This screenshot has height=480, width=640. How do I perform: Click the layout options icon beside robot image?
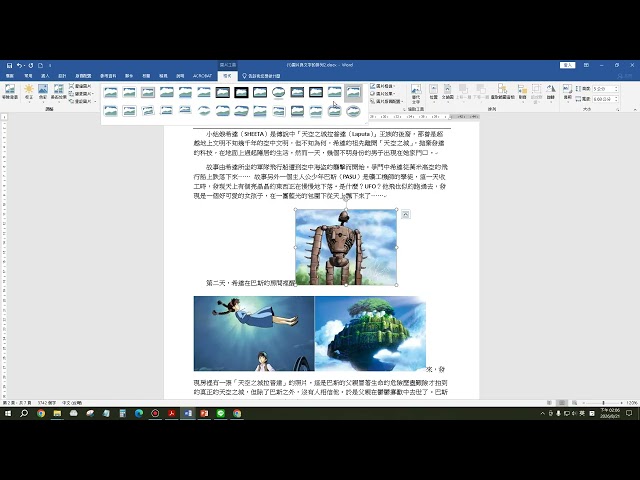click(x=405, y=214)
